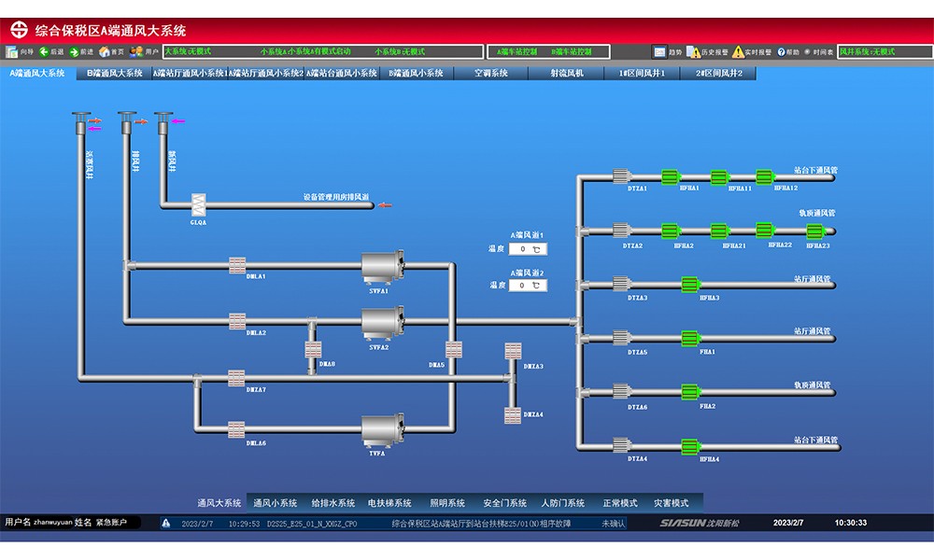Click the green HFHA1 fire damper
The image size is (934, 560).
pos(670,176)
